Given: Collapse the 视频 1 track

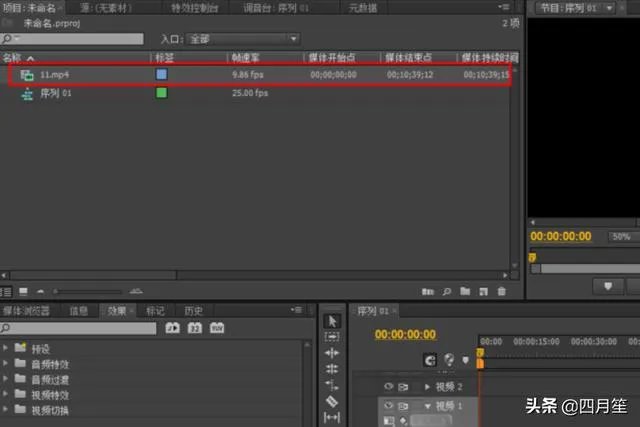Looking at the screenshot, I should pos(427,406).
